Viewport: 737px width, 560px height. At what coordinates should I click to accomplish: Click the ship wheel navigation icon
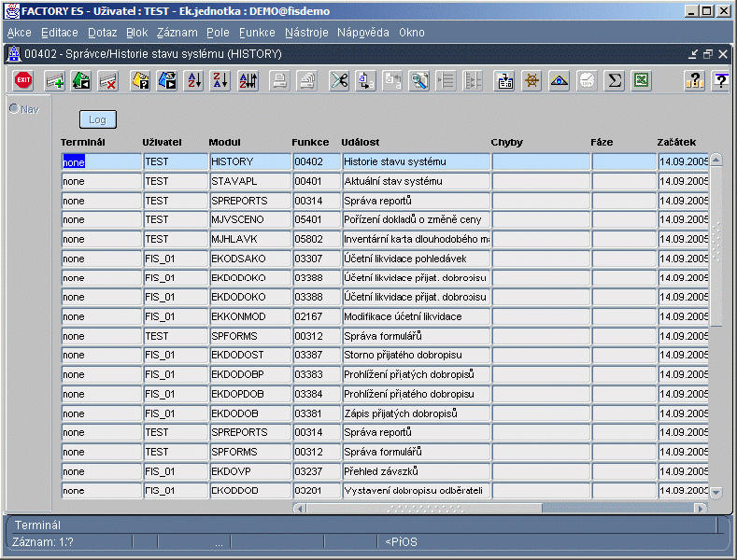pos(531,81)
